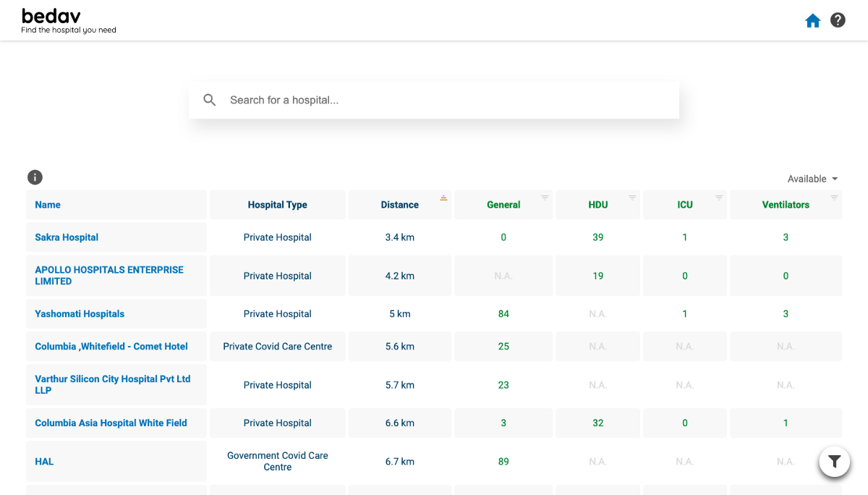
Task: Open the Yashomati Hospitals link
Action: pos(80,314)
